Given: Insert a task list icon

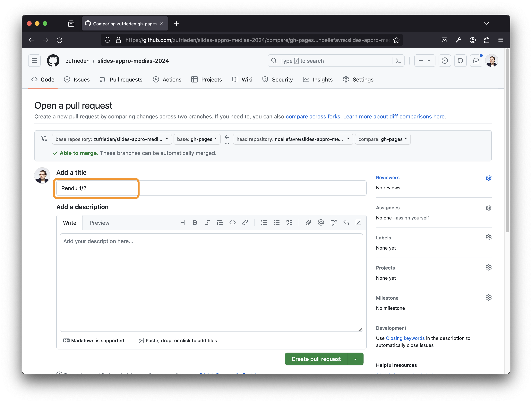Looking at the screenshot, I should pos(289,222).
